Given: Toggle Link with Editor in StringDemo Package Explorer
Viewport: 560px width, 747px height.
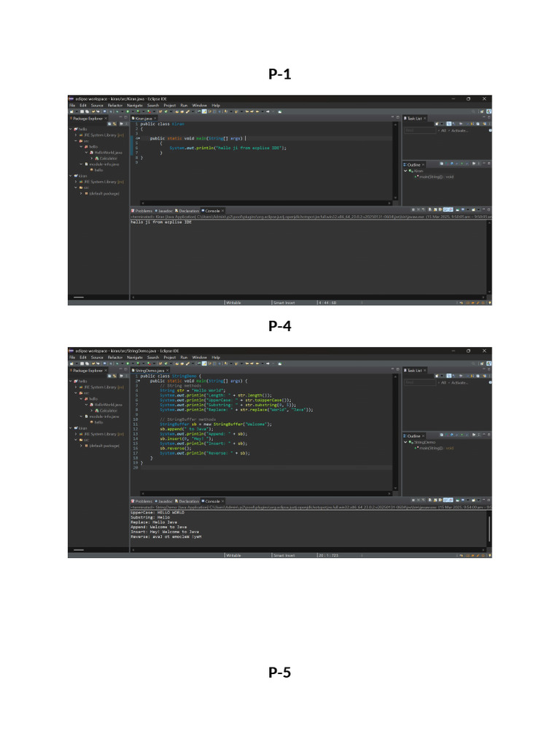Looking at the screenshot, I should (114, 376).
